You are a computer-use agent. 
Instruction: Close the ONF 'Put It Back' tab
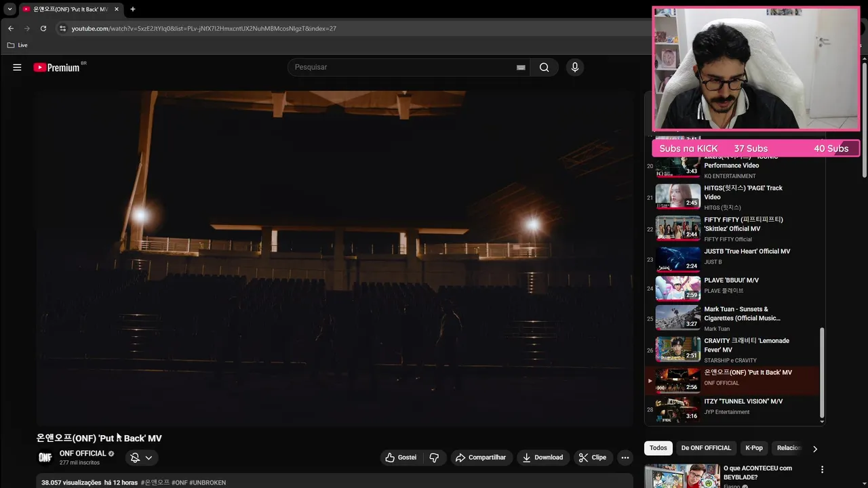point(116,9)
